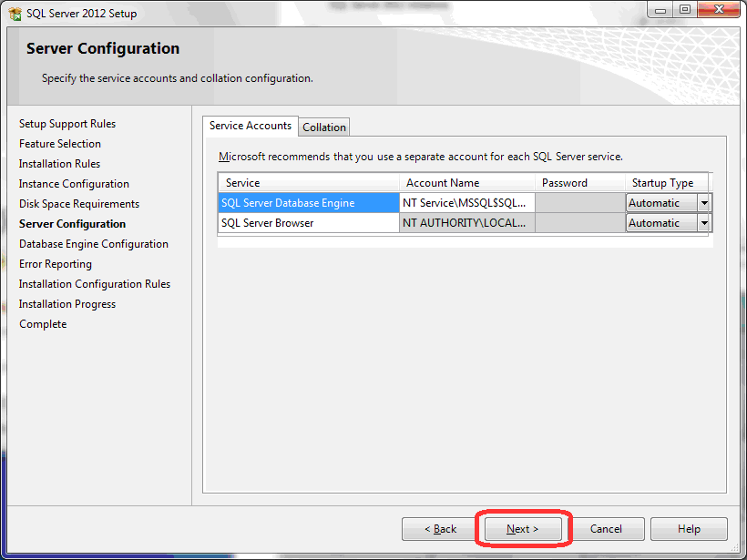Click Installation Rules step in sidebar
The image size is (747, 560).
coord(59,164)
